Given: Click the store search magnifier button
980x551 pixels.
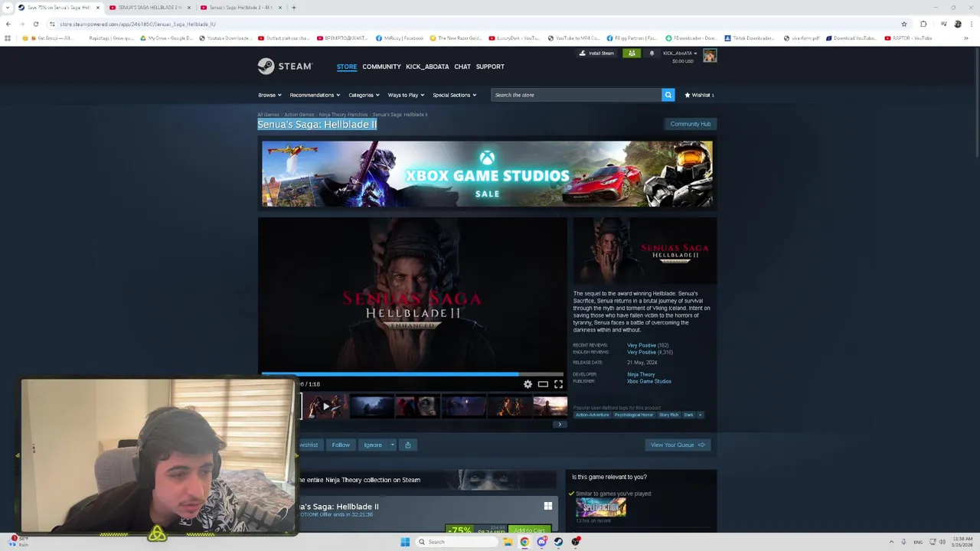Looking at the screenshot, I should pos(668,95).
